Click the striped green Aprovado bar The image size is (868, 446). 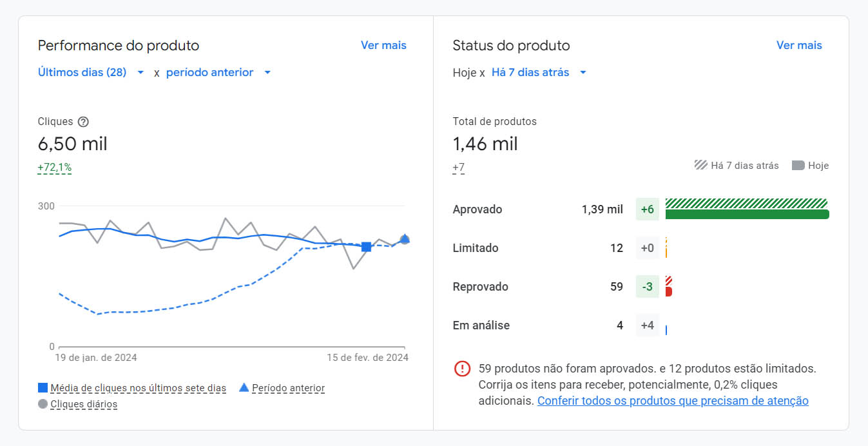[746, 203]
